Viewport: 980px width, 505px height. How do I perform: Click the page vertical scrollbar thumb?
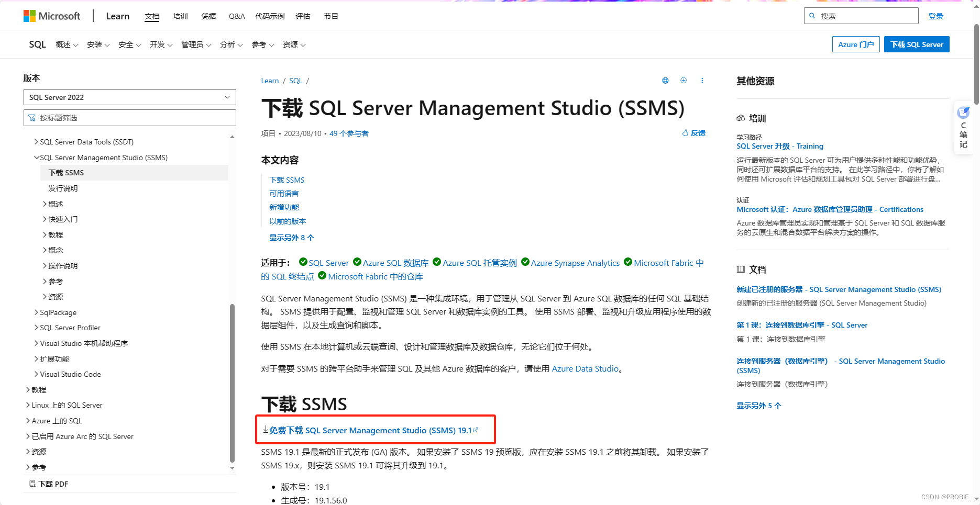tap(976, 64)
